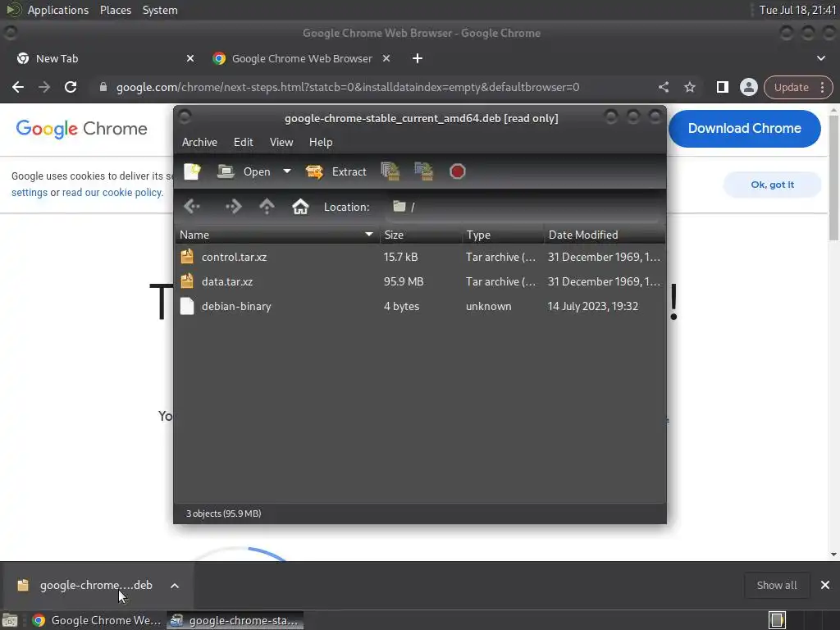
Task: Click the 14 July 2023, 19:32 date cell
Action: coord(592,307)
